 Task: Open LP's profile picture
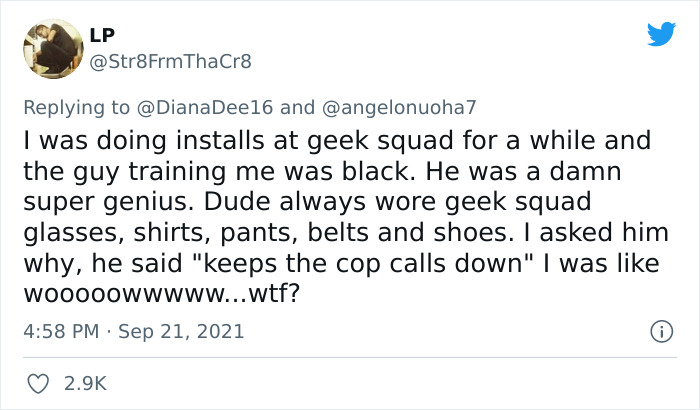[x=53, y=49]
